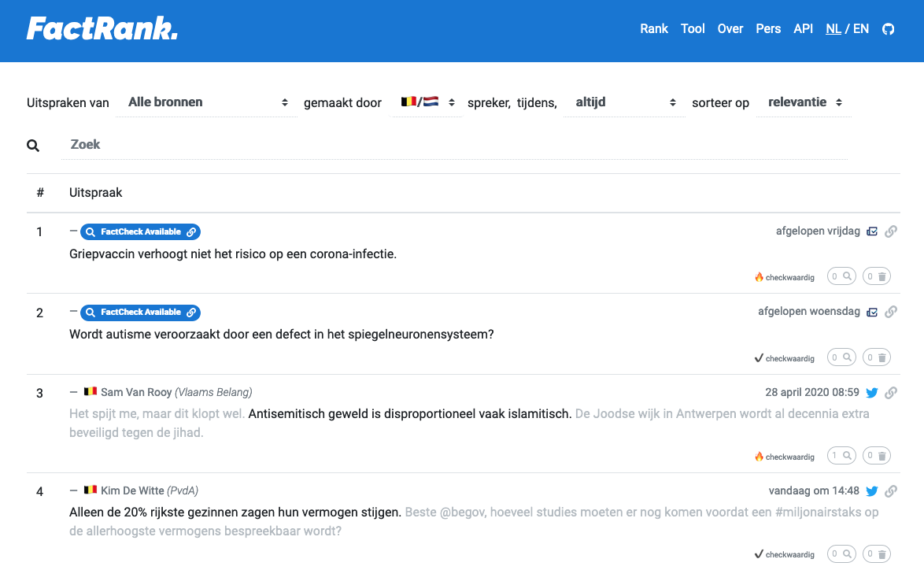Open the Alle bronnen source dropdown
This screenshot has width=924, height=570.
[206, 102]
